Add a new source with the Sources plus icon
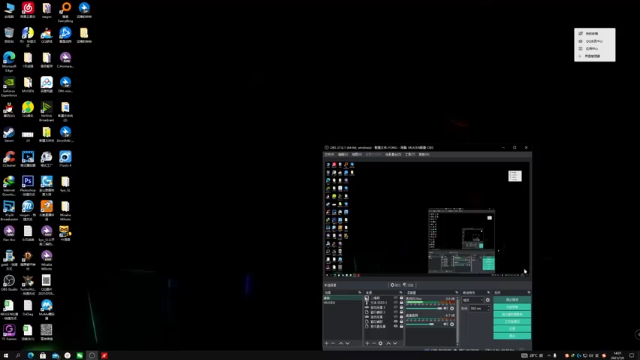This screenshot has height=360, width=640. 367,343
